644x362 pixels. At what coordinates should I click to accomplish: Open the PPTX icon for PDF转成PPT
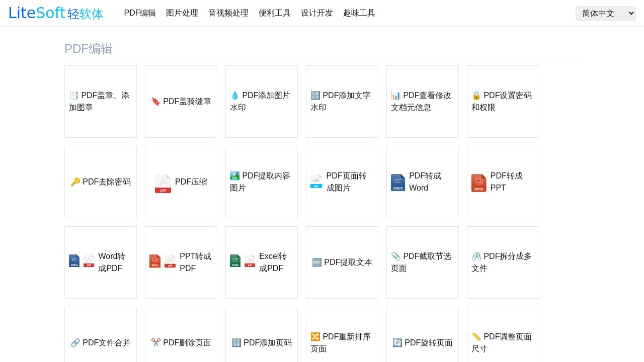tap(478, 182)
